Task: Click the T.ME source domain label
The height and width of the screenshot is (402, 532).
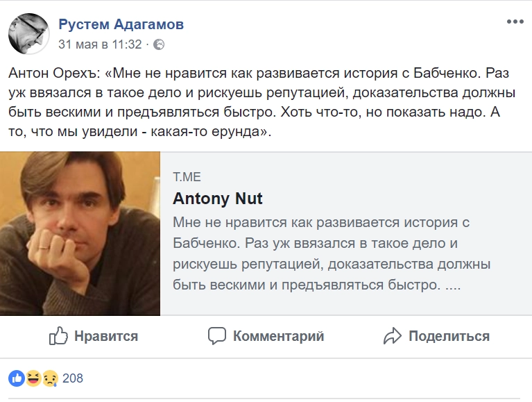Action: 187,176
